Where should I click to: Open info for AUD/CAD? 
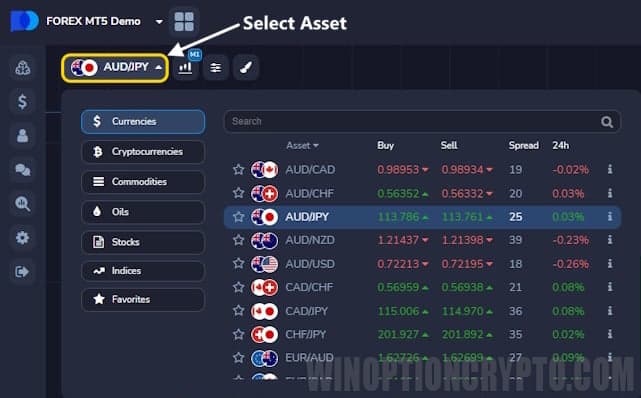(610, 169)
